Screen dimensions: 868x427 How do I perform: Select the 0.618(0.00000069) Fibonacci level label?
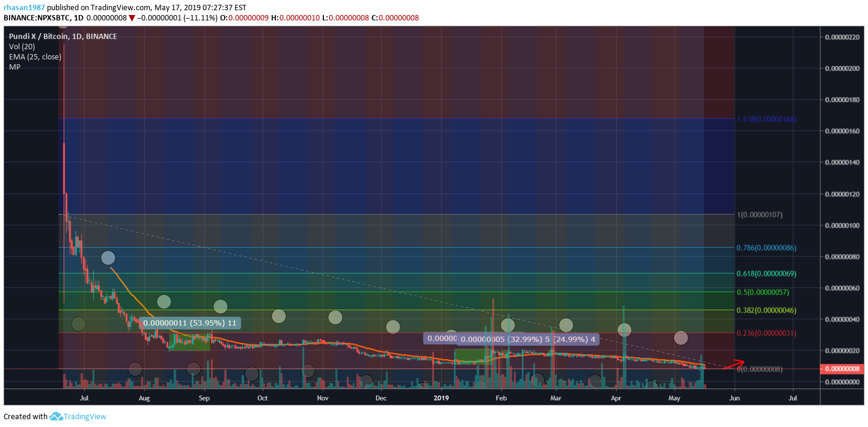point(766,273)
